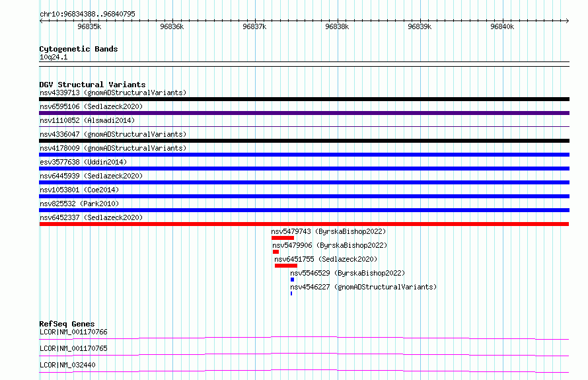Click the red nsv6451755 variant bar

pos(286,266)
